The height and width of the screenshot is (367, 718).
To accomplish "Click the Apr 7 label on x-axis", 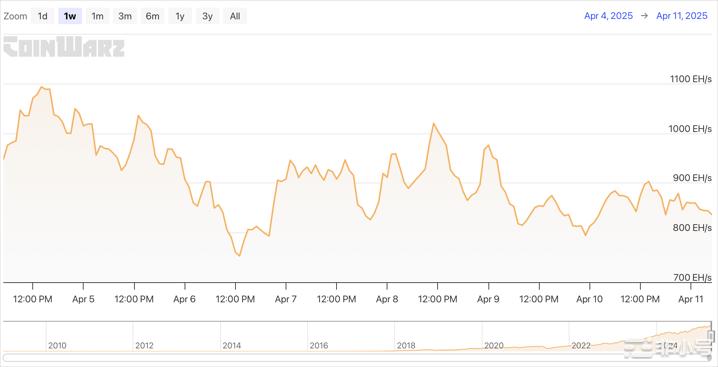I will click(286, 299).
